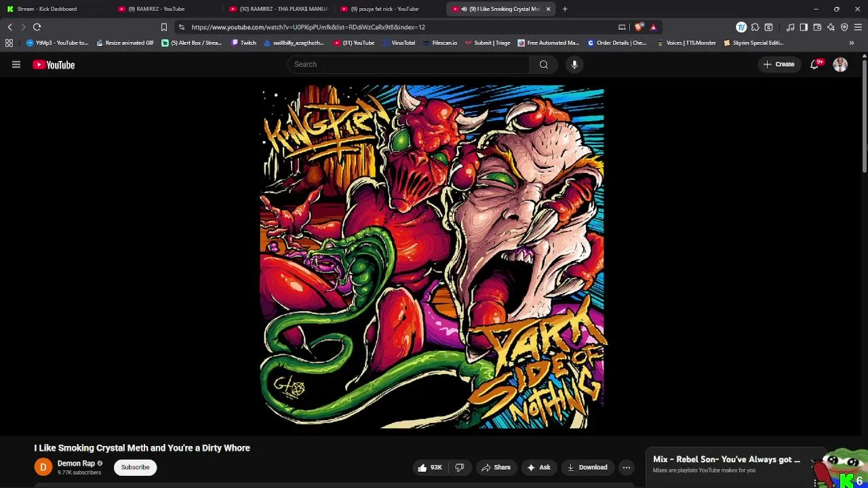
Task: Open the Brave VPN shield icon
Action: [x=844, y=27]
